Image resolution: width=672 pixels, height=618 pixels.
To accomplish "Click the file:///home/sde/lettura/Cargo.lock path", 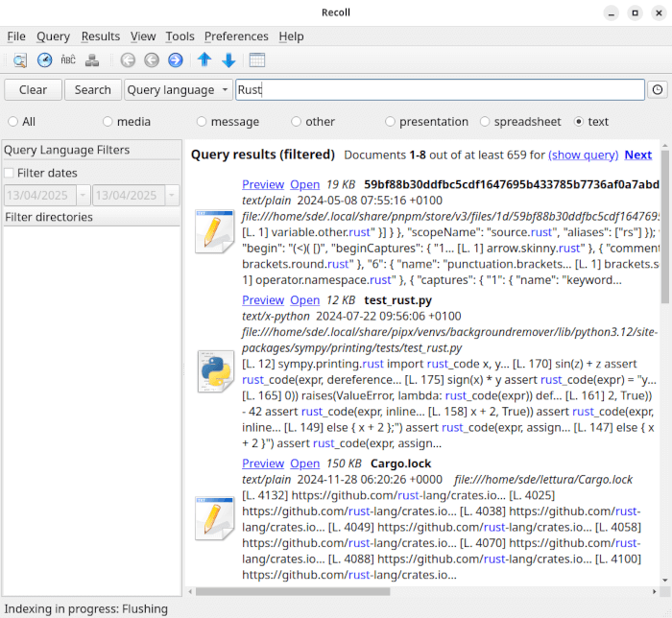I will 543,479.
